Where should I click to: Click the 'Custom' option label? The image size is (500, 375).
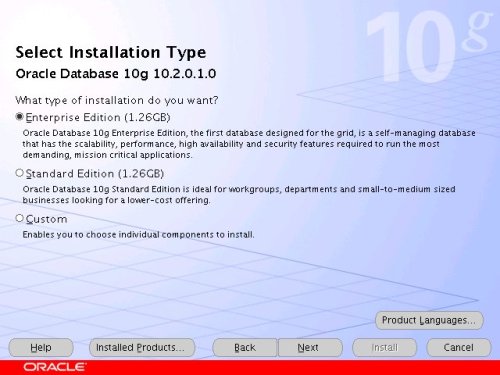46,219
